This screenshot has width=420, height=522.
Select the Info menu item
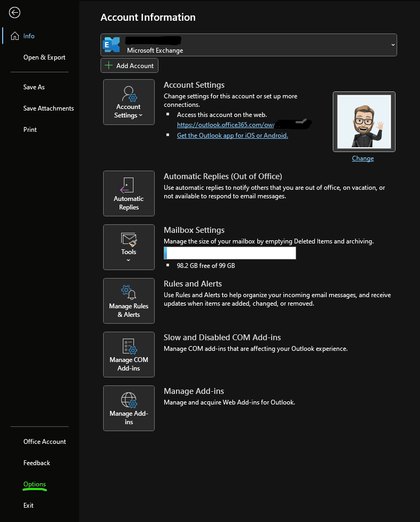coord(29,36)
